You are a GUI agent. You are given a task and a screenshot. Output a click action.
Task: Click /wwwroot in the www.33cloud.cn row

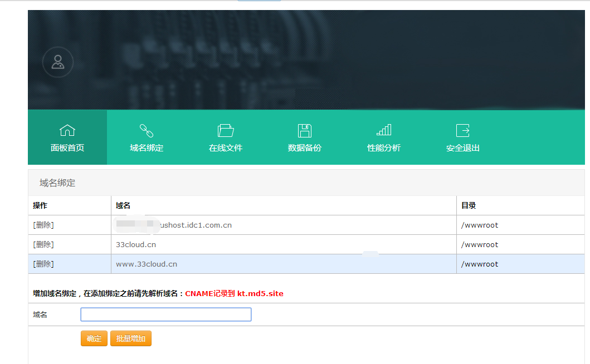click(x=479, y=264)
